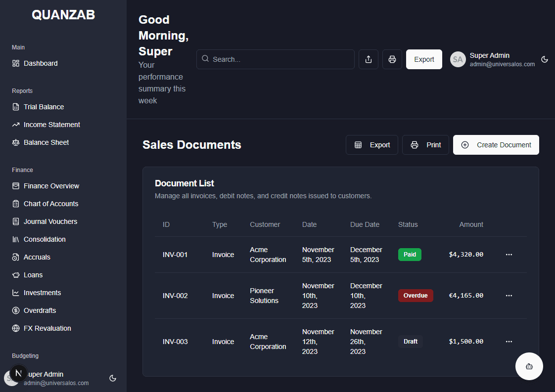555x392 pixels.
Task: Toggle theme moon icon in sidebar footer
Action: tap(113, 378)
